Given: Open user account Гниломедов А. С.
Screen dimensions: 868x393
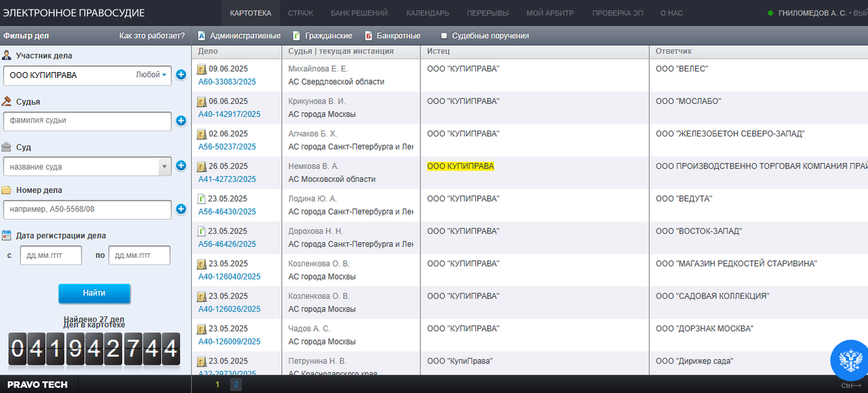Looking at the screenshot, I should [x=812, y=13].
